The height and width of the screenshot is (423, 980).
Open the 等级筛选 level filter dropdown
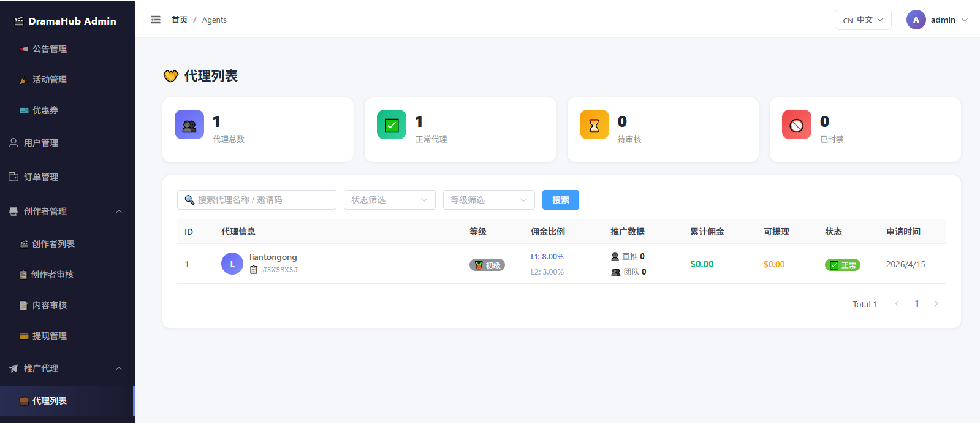[x=489, y=200]
